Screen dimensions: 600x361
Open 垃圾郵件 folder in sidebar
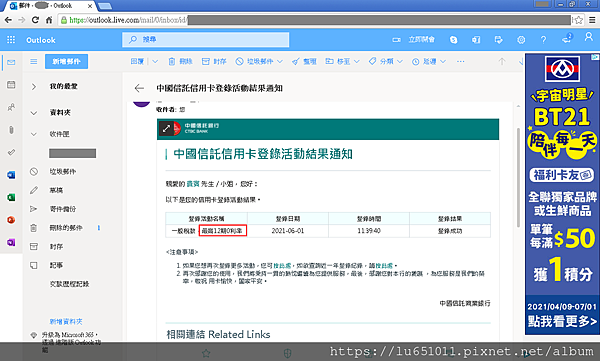(63, 172)
